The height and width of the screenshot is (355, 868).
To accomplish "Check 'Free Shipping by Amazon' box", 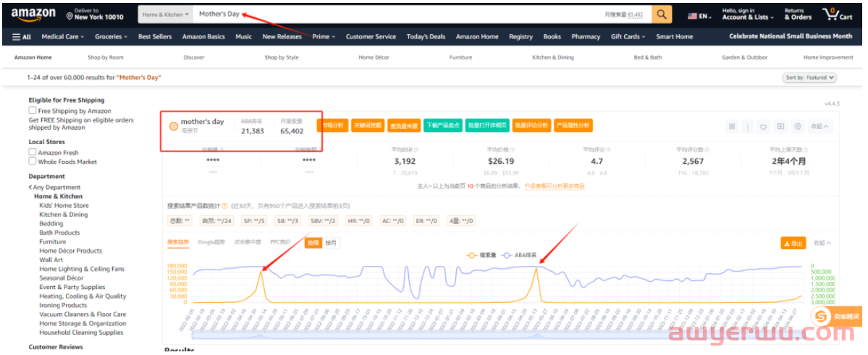I will coord(33,111).
